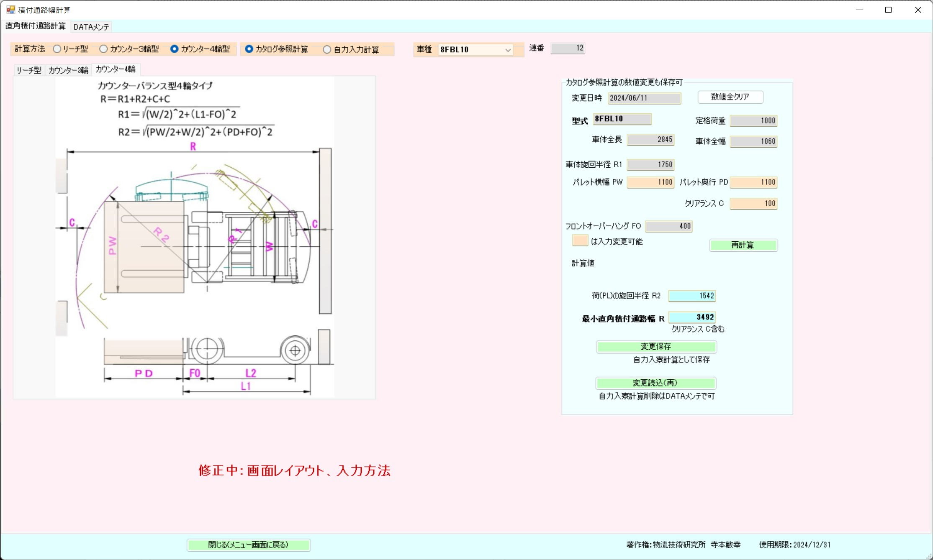Click the app icon in title bar
The height and width of the screenshot is (560, 933).
tap(10, 10)
